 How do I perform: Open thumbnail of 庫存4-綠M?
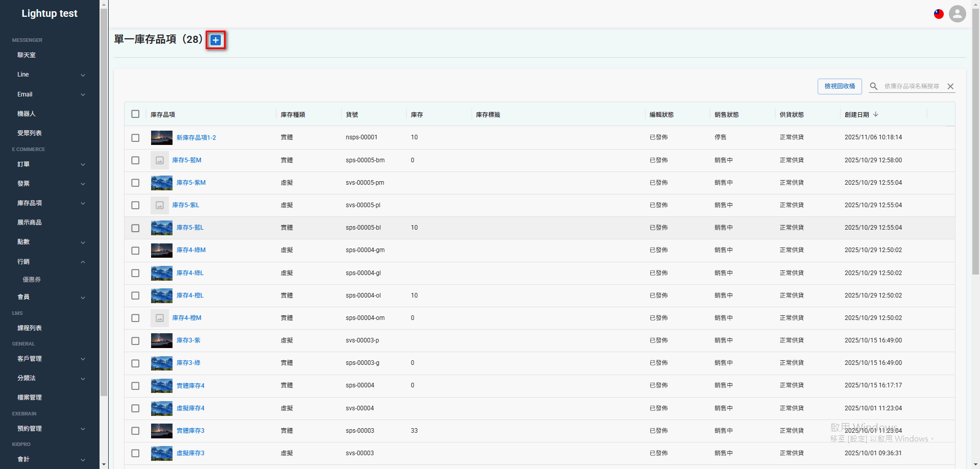click(162, 251)
